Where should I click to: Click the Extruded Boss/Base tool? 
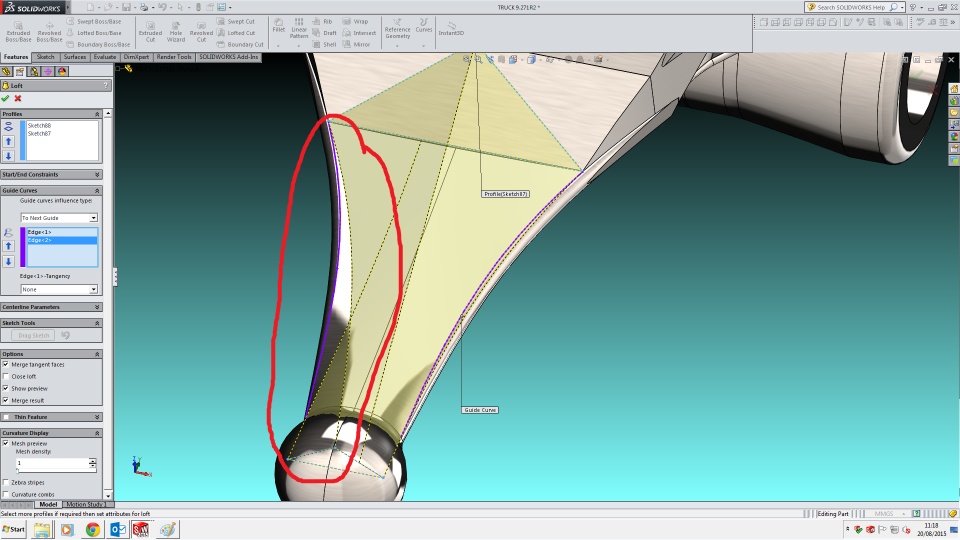pyautogui.click(x=18, y=32)
